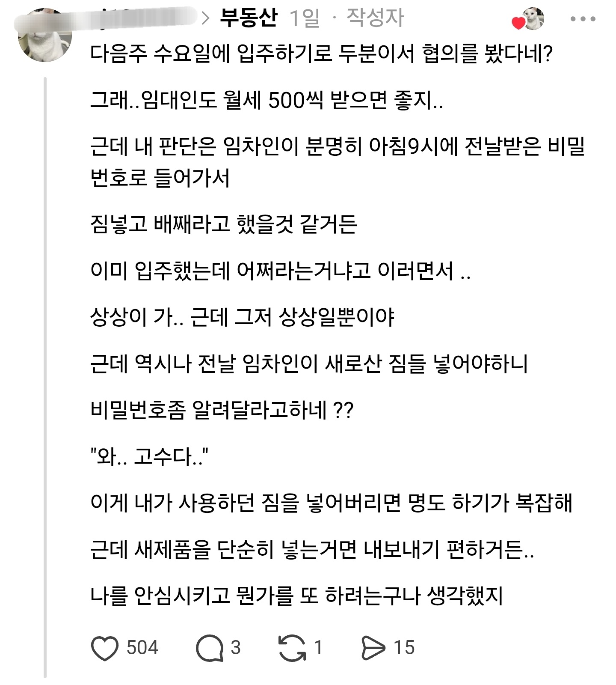Image resolution: width=616 pixels, height=685 pixels.
Task: Tap the repost count 1
Action: point(318,648)
